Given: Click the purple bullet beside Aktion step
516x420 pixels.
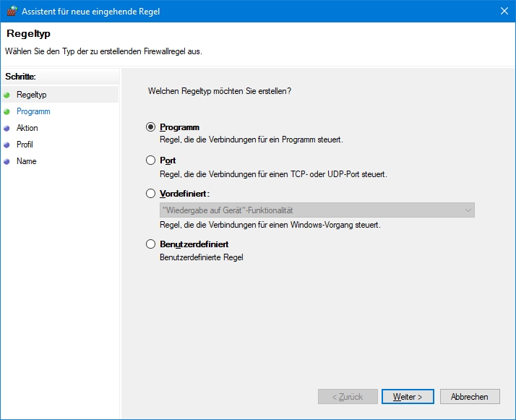Looking at the screenshot, I should [7, 129].
